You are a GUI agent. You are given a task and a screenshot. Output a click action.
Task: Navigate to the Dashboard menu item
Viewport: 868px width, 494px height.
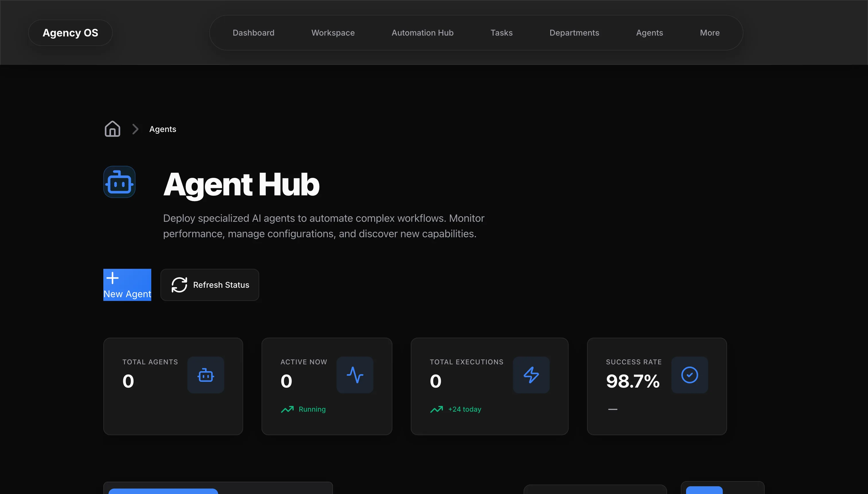tap(253, 33)
